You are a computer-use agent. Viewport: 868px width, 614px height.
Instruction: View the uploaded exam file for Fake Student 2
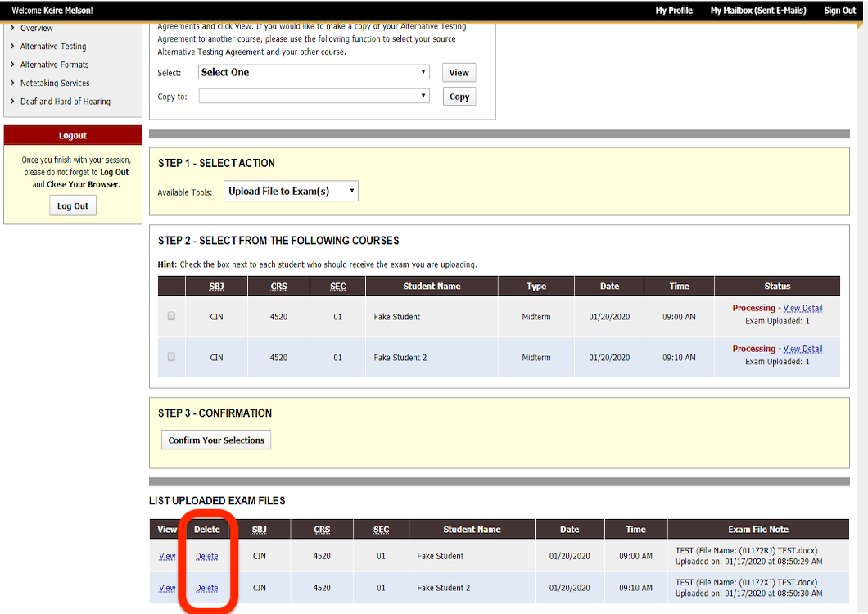(x=166, y=588)
